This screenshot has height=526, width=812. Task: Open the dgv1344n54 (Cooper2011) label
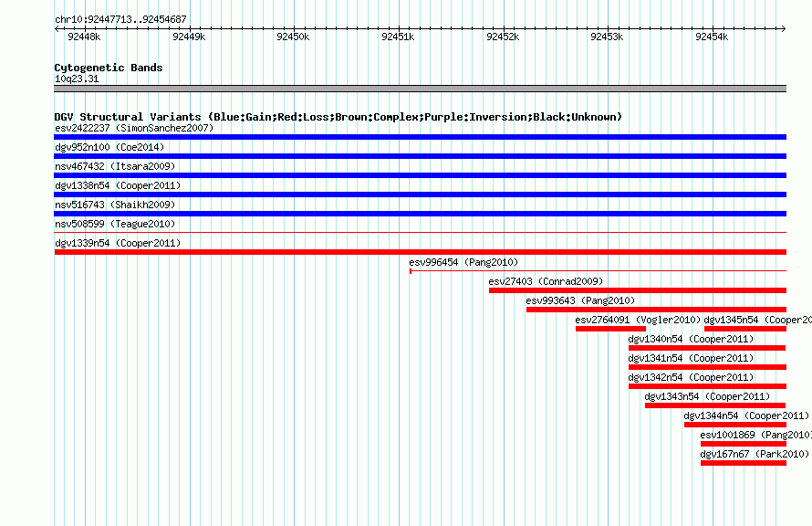tap(746, 416)
